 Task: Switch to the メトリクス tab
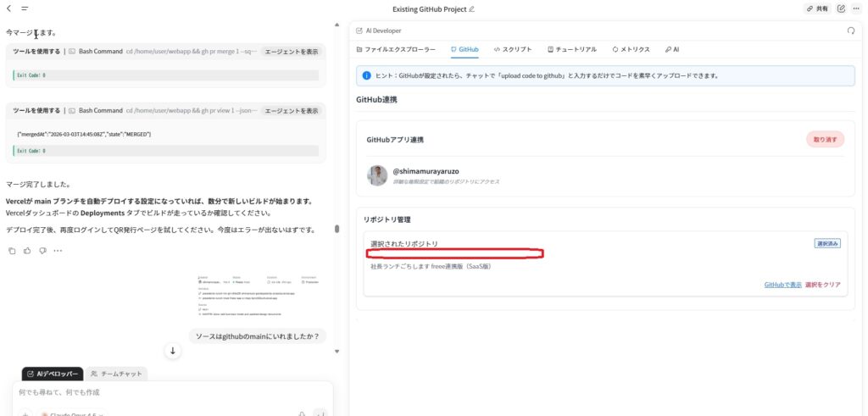tap(630, 50)
